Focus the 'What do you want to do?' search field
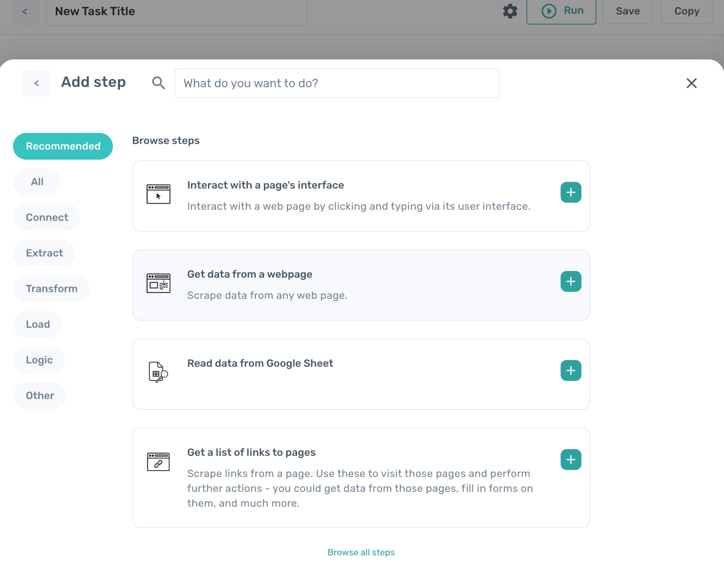This screenshot has height=588, width=724. pos(336,83)
